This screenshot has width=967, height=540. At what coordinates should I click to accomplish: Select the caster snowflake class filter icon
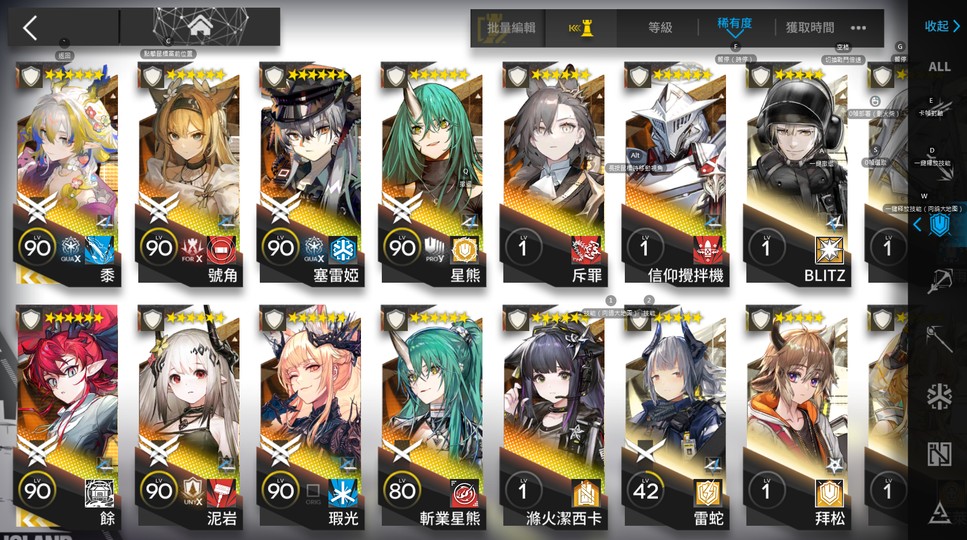pyautogui.click(x=939, y=396)
